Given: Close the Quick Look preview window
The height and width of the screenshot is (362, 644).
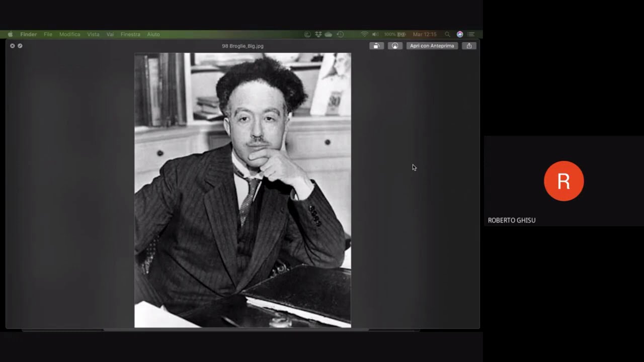Looking at the screenshot, I should 13,46.
